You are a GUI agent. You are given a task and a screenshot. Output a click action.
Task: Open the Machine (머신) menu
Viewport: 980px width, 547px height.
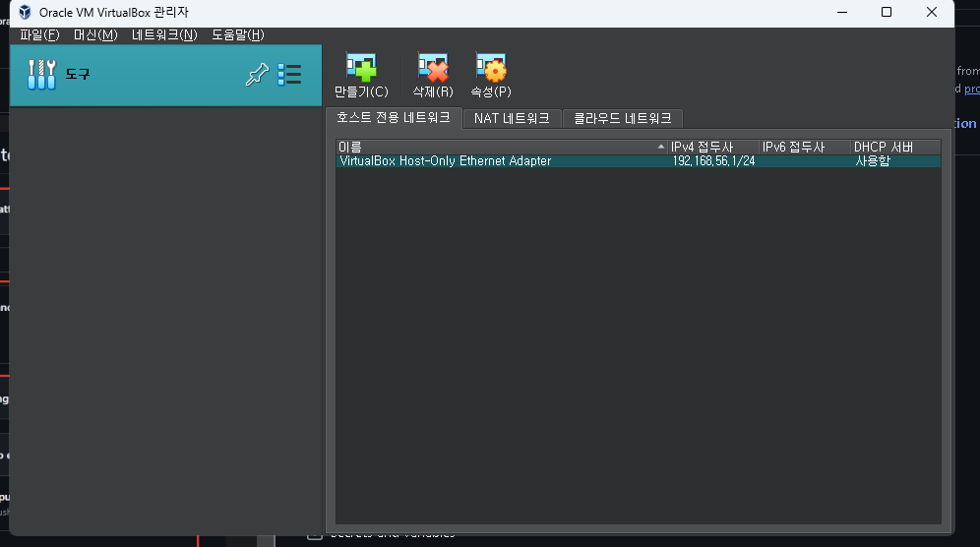[95, 35]
